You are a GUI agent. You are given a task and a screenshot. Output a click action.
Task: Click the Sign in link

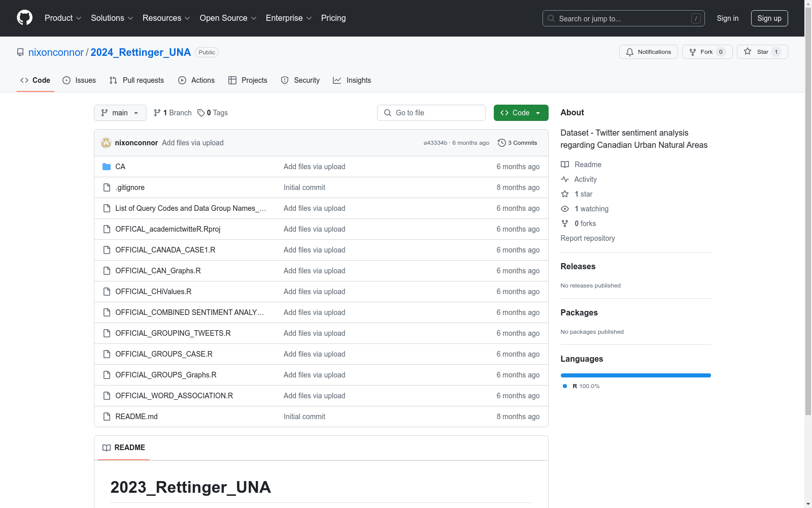[728, 18]
